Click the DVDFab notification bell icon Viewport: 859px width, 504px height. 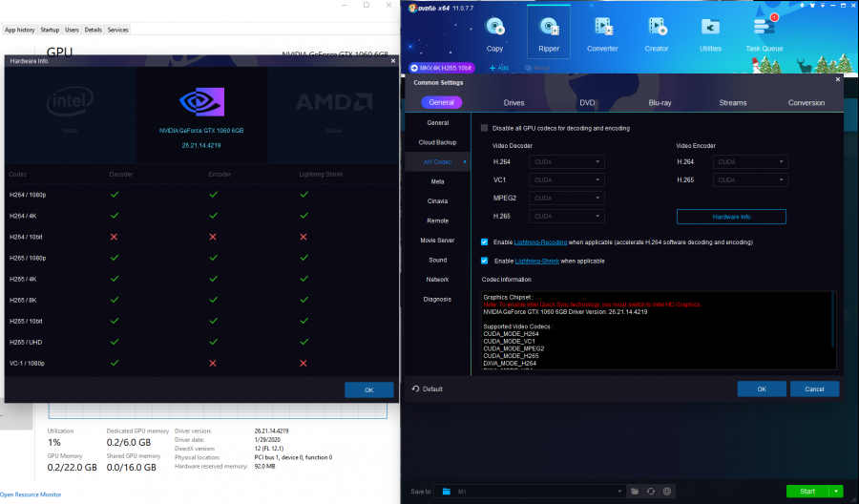click(802, 6)
